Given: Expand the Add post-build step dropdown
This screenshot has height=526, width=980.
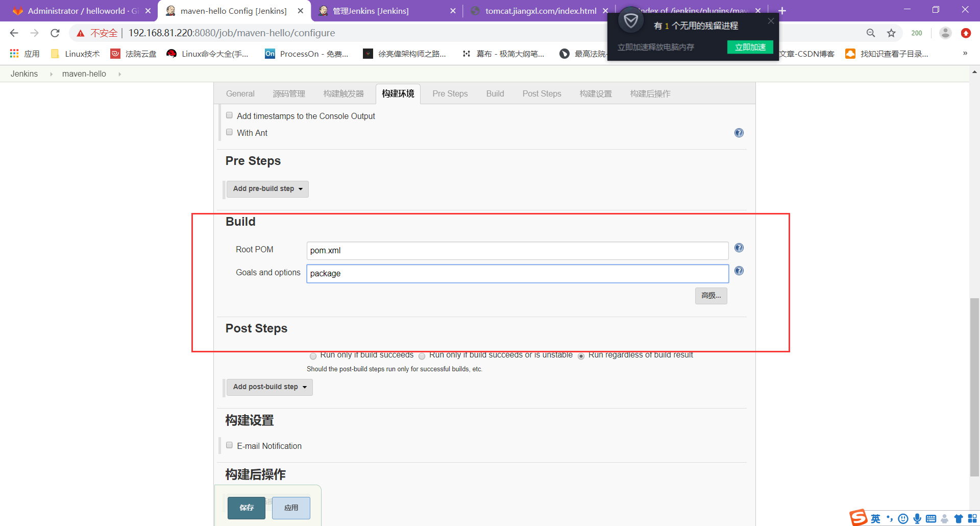Looking at the screenshot, I should tap(269, 387).
